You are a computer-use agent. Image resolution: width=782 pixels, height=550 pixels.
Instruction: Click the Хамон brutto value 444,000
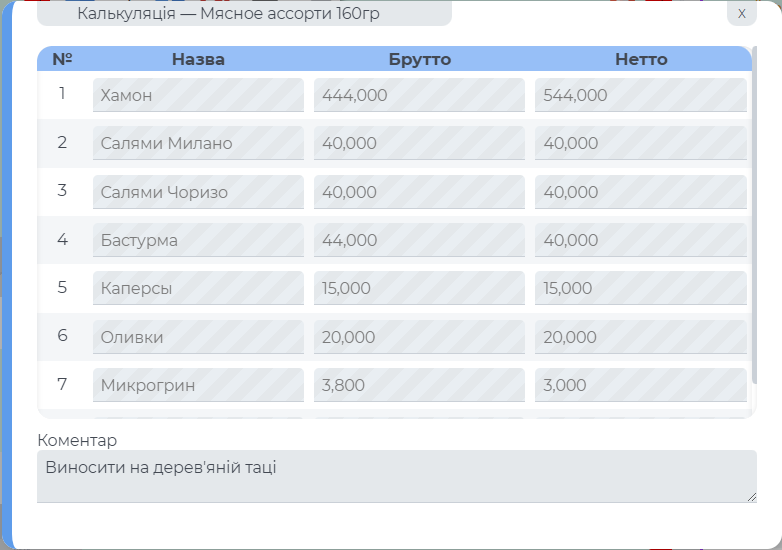point(419,95)
